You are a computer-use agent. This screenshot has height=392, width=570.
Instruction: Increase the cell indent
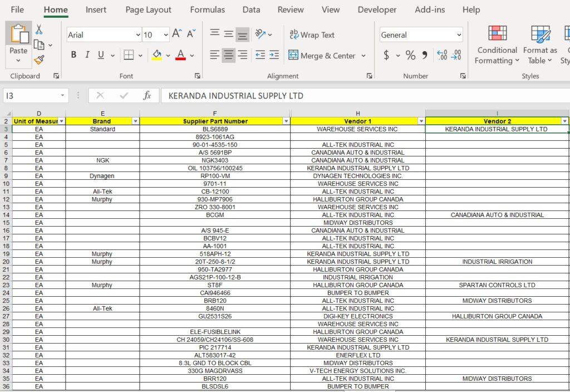coord(274,55)
